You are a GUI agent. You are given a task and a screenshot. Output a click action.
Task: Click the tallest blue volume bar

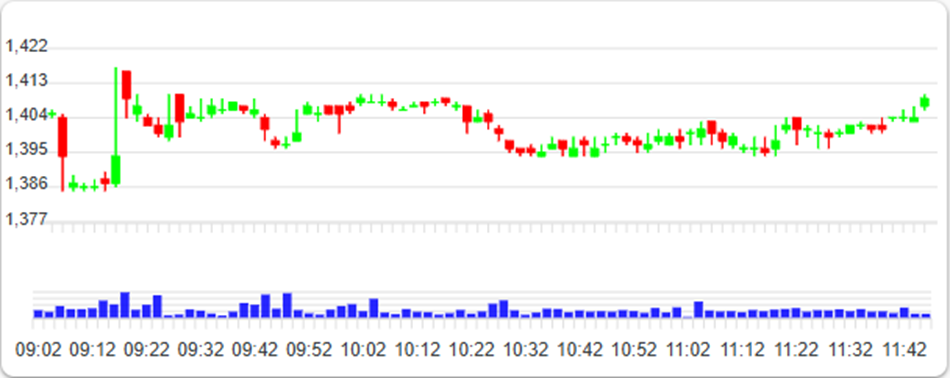click(x=125, y=305)
